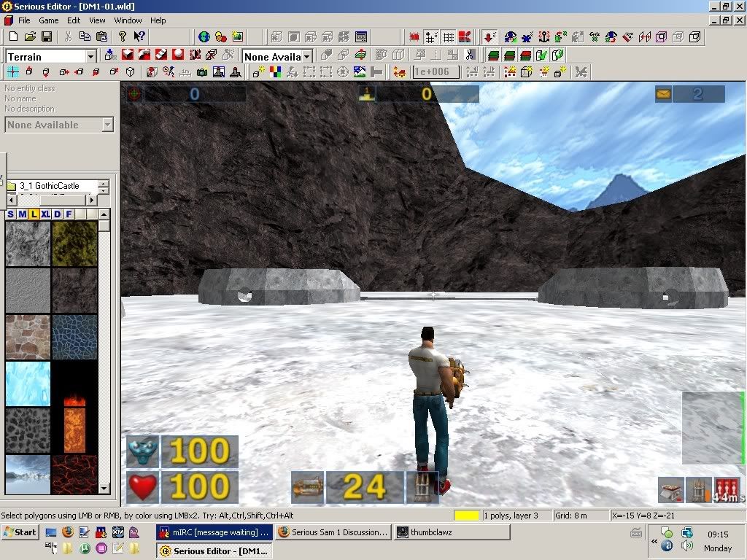
Task: Toggle the red squares view button
Action: tap(465, 36)
